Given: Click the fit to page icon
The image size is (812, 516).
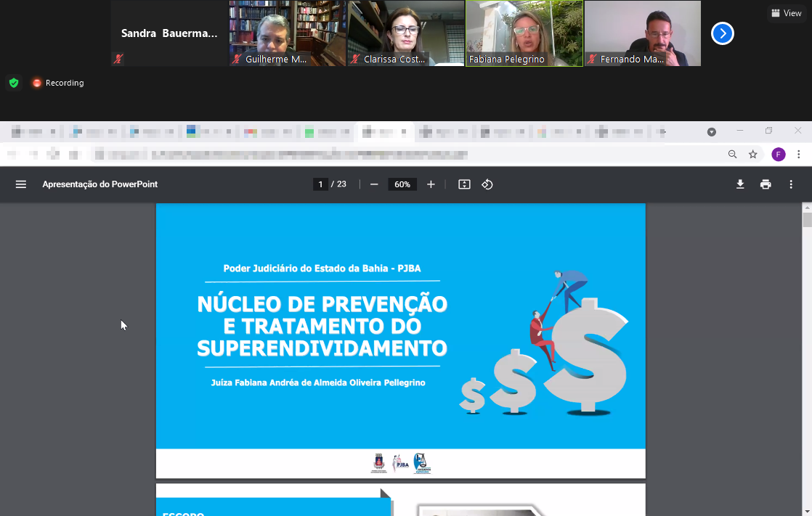Looking at the screenshot, I should (x=464, y=184).
